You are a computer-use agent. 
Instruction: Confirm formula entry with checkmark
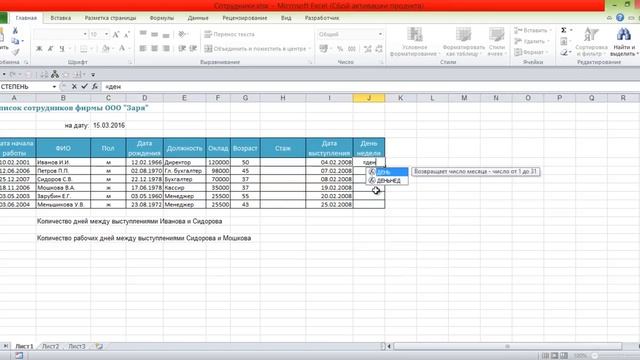84,87
